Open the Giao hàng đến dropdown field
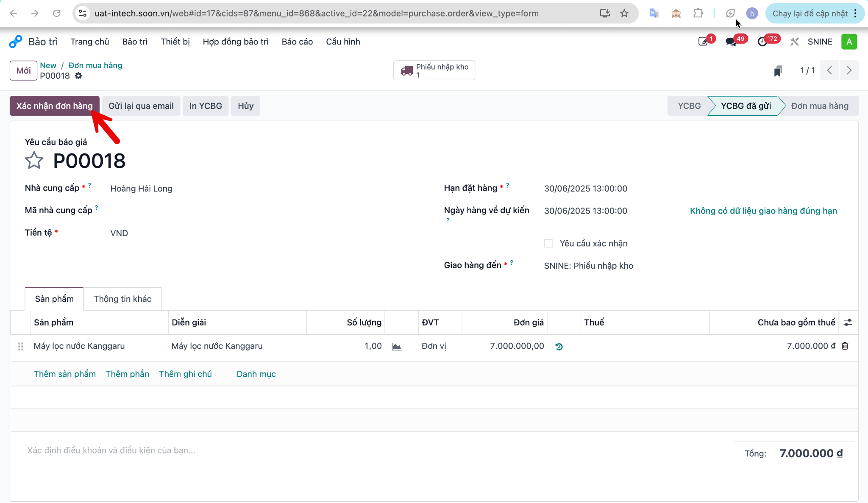The width and height of the screenshot is (868, 503). 695,266
